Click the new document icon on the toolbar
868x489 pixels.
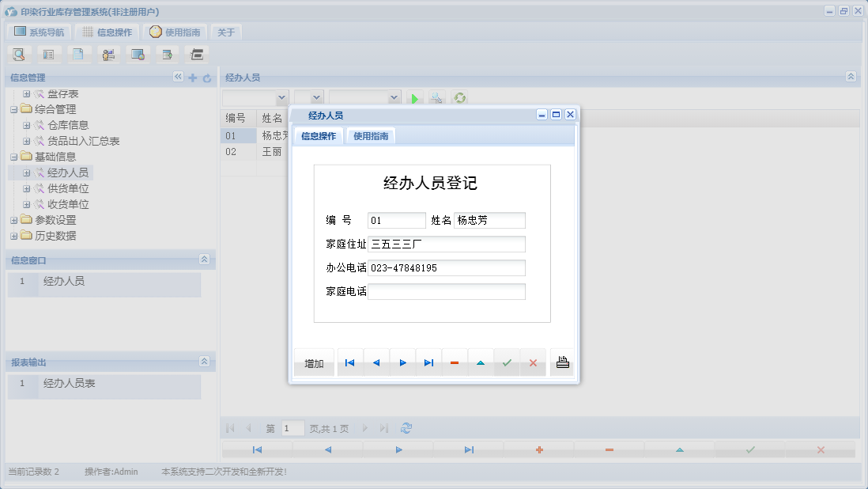(79, 54)
